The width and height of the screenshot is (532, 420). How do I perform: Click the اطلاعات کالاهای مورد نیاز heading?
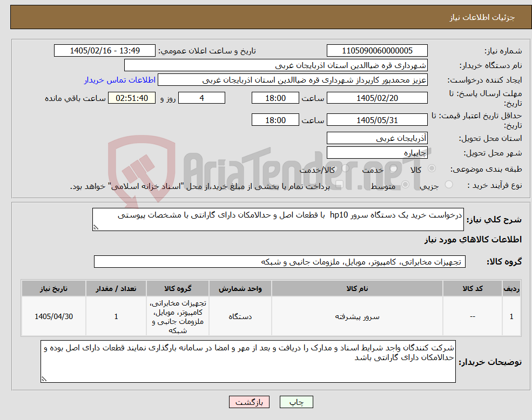(473, 240)
